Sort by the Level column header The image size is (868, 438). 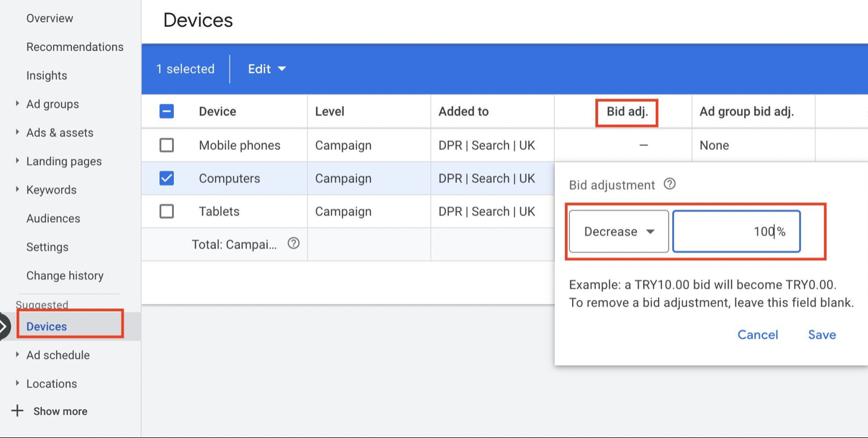click(330, 111)
